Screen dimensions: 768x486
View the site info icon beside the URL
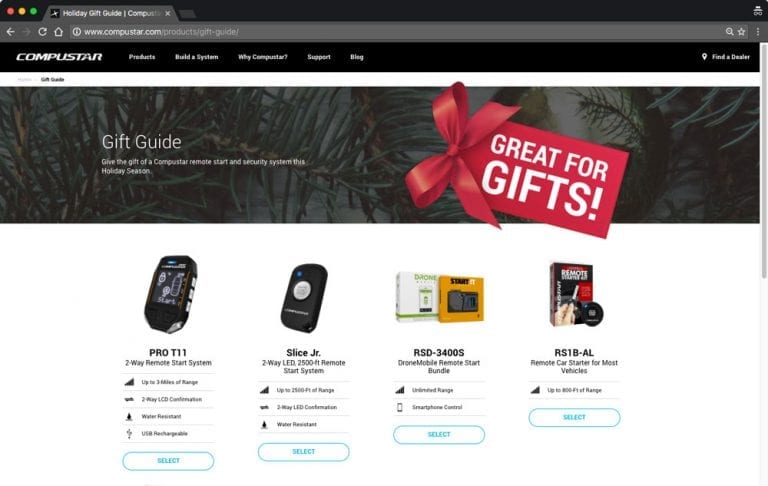point(76,32)
